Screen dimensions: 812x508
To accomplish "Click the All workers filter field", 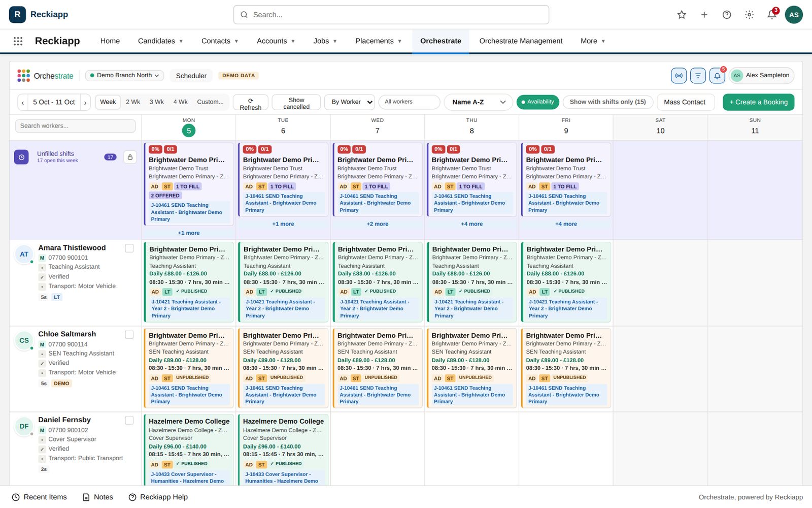I will pos(410,102).
